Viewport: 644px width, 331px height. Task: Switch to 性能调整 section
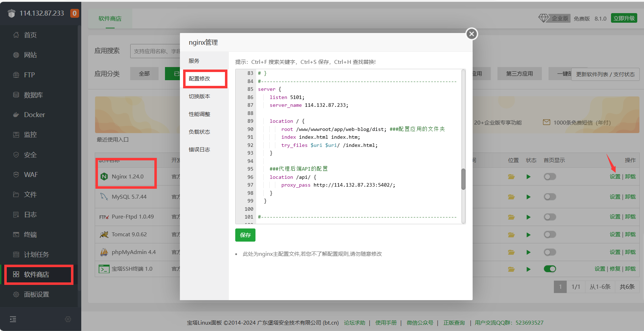click(x=199, y=114)
